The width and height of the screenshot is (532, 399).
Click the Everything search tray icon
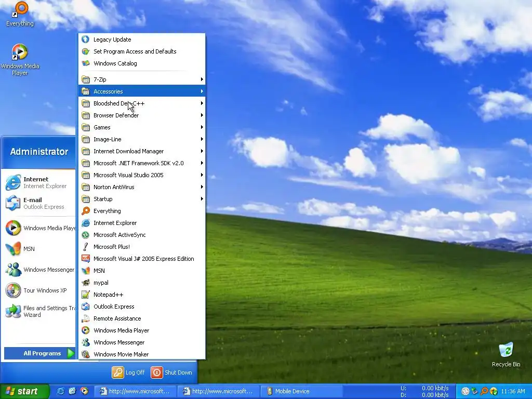[484, 391]
